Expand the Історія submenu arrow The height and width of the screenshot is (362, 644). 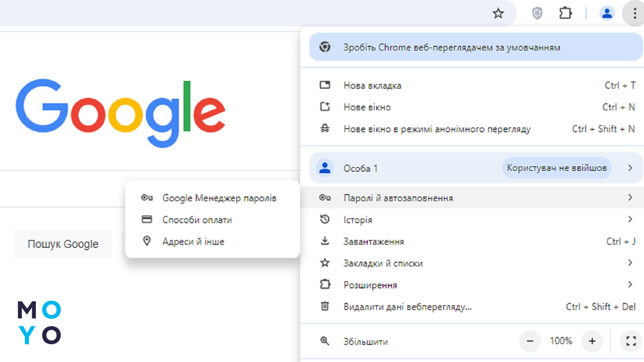(630, 219)
